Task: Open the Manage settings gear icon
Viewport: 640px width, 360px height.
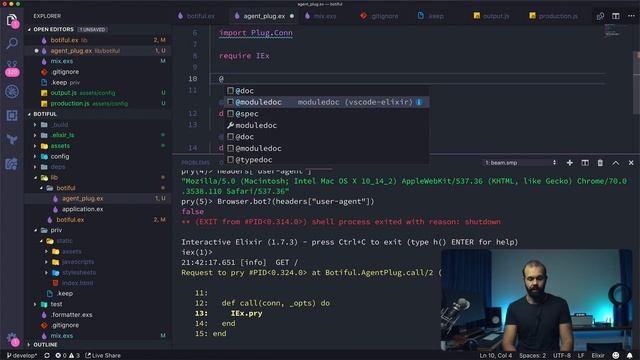Action: click(x=12, y=338)
